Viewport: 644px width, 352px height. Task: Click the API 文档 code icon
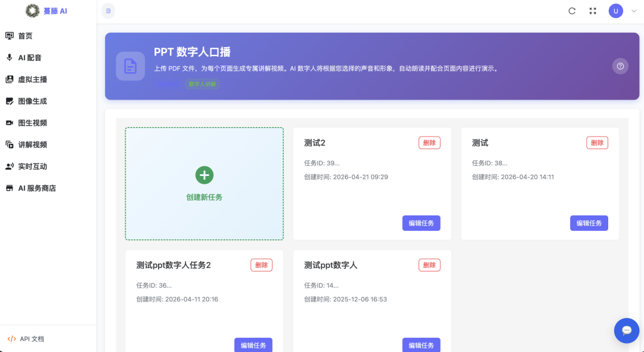click(12, 339)
